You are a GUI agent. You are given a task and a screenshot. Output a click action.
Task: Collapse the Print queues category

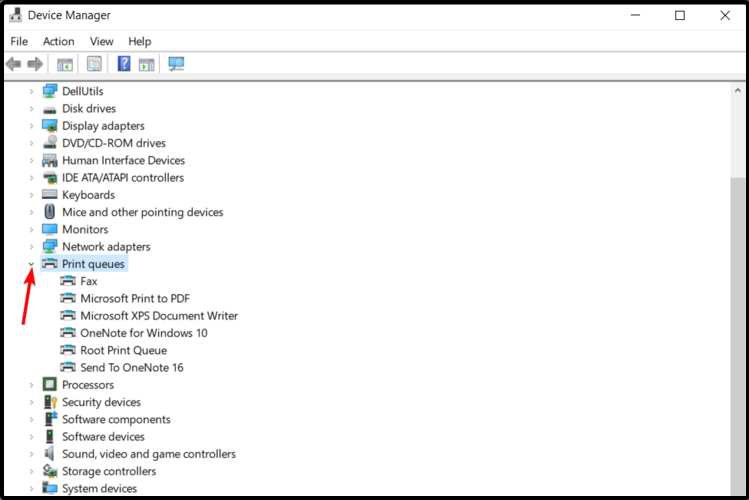pyautogui.click(x=32, y=264)
